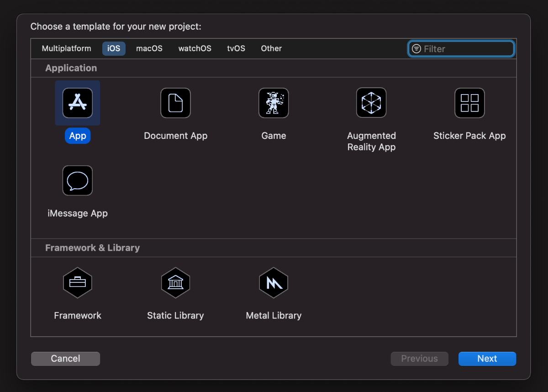Pick the Augmented Reality App icon
Screen dimensions: 548x392
pos(371,103)
